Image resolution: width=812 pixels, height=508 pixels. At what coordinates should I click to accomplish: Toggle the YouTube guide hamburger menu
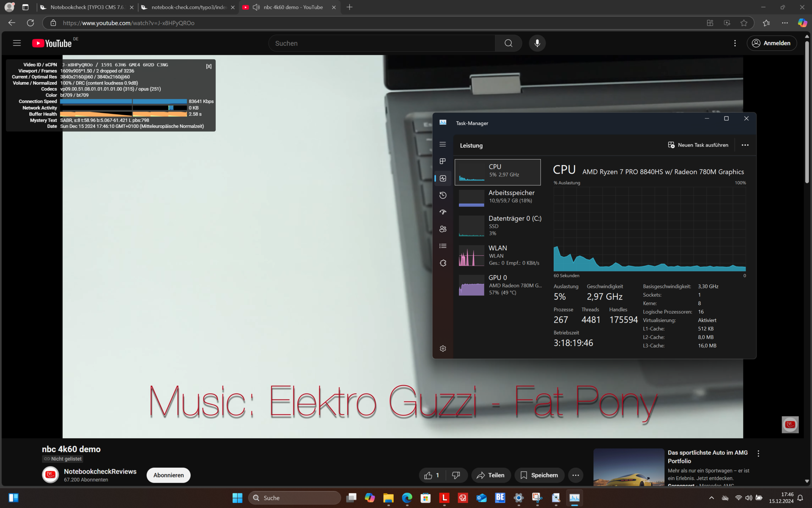coord(17,43)
